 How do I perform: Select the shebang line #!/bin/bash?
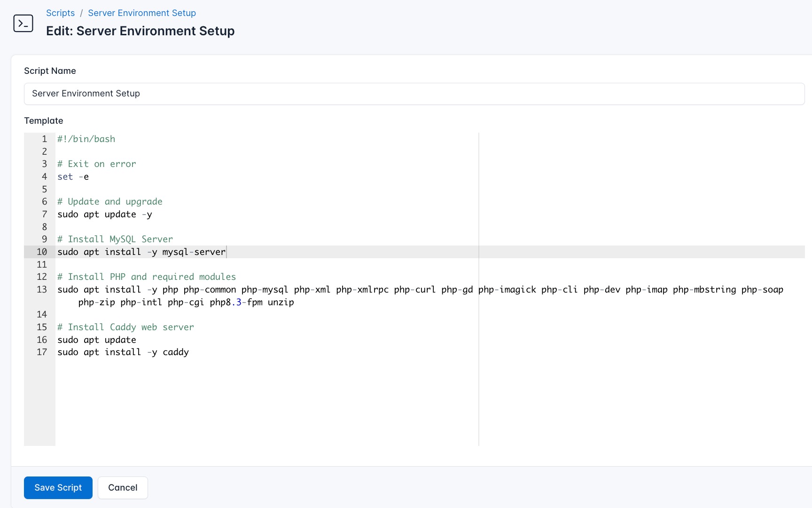click(x=86, y=139)
